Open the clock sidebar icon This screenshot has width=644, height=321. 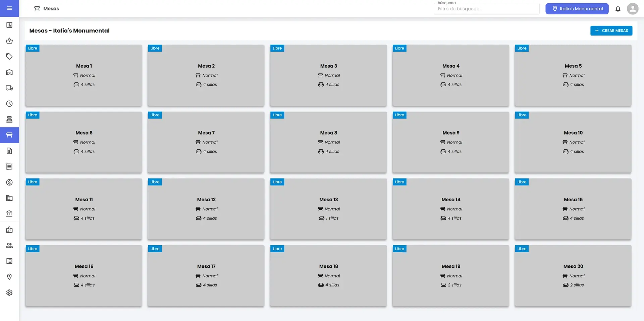pyautogui.click(x=9, y=104)
